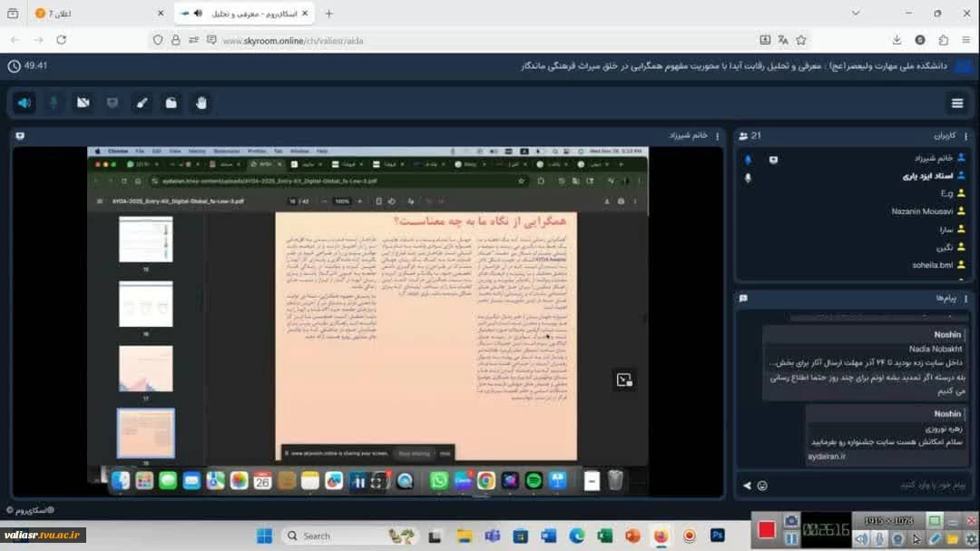The height and width of the screenshot is (551, 980).
Task: Open the aydairan.ir link in chat
Action: tap(826, 457)
